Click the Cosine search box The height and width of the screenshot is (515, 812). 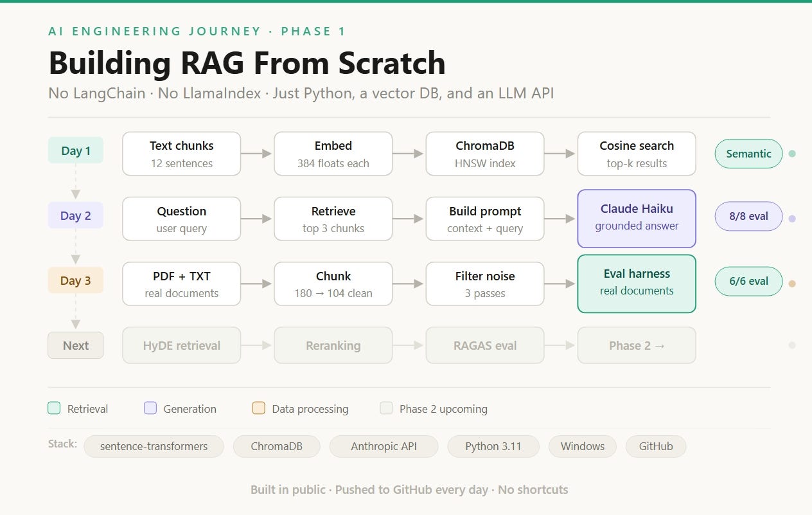tap(637, 154)
